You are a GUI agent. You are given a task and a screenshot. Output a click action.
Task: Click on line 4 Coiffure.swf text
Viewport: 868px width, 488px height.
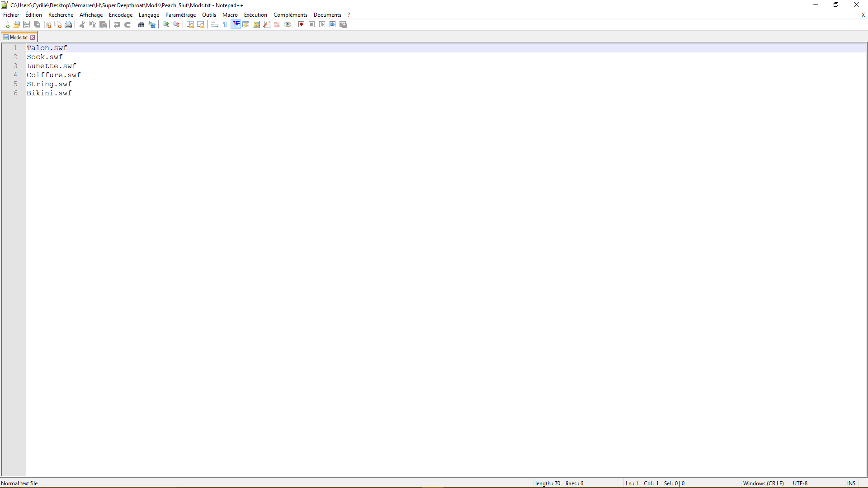(x=53, y=75)
